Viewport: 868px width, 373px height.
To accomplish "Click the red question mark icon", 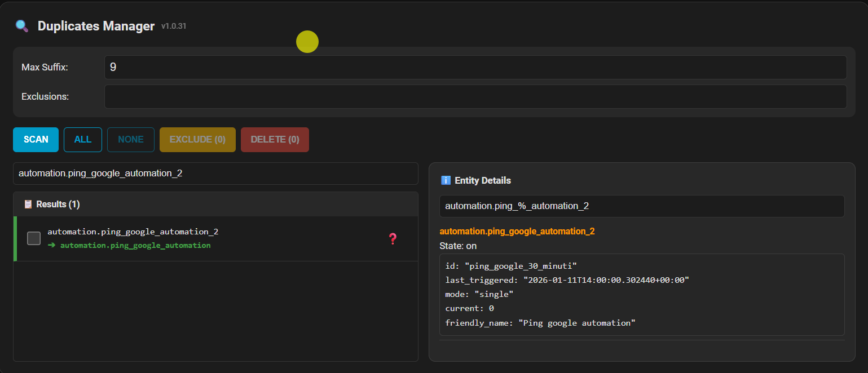I will tap(393, 239).
